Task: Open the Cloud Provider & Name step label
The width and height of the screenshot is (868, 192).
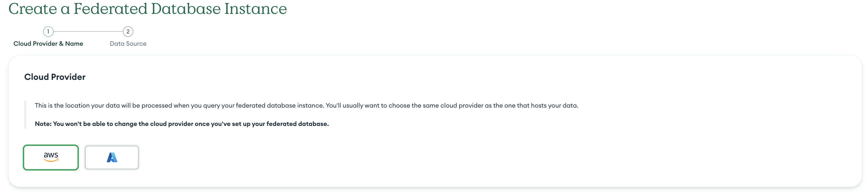Action: point(48,44)
